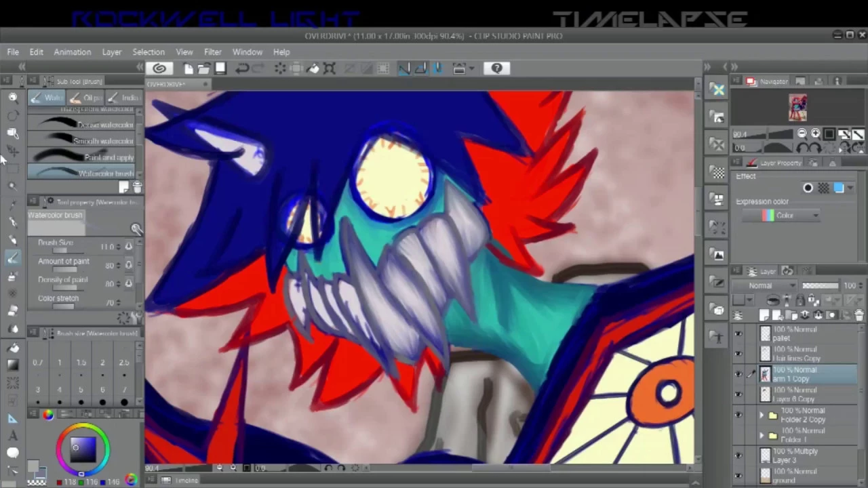Adjust the layer opacity slider
Image resolution: width=868 pixels, height=488 pixels.
pyautogui.click(x=821, y=286)
